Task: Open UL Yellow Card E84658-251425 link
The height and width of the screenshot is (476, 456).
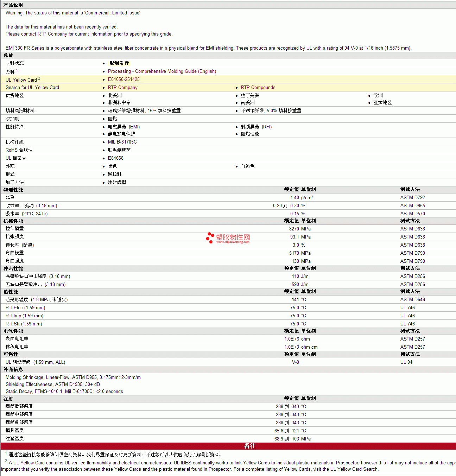Action: (124, 79)
